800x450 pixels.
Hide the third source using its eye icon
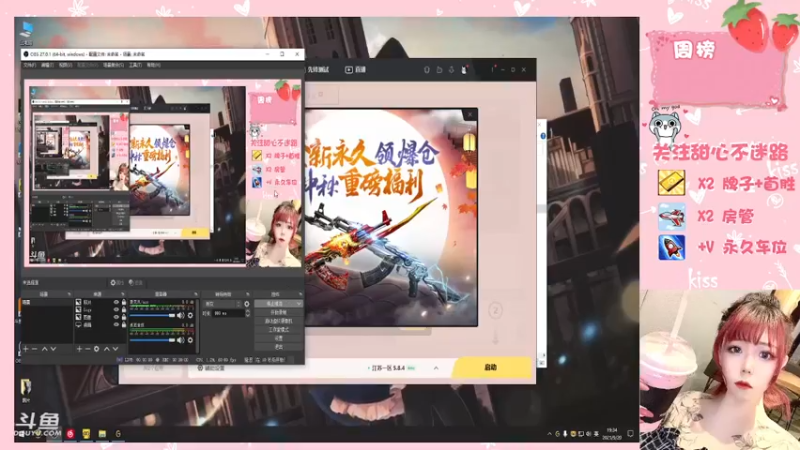(116, 317)
